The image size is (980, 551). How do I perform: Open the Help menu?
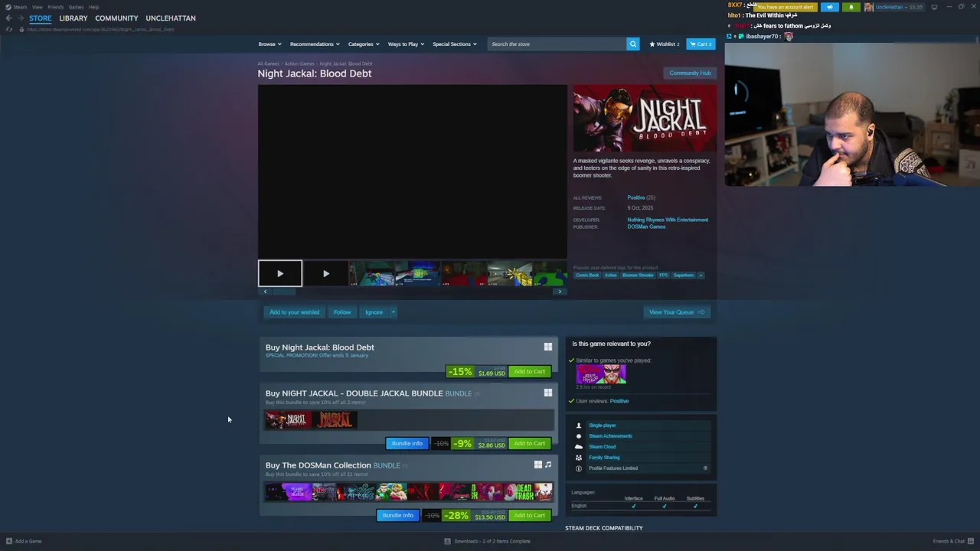point(93,7)
